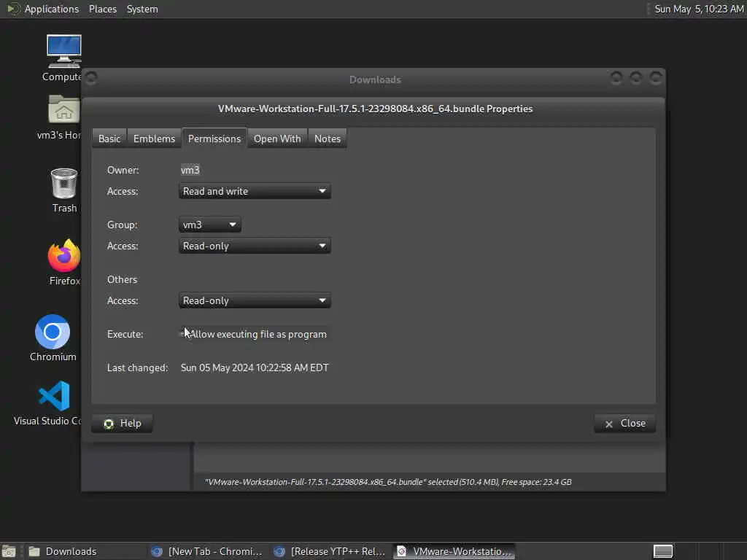
Task: Select VMware-Workstation properties taskbar item
Action: [454, 551]
